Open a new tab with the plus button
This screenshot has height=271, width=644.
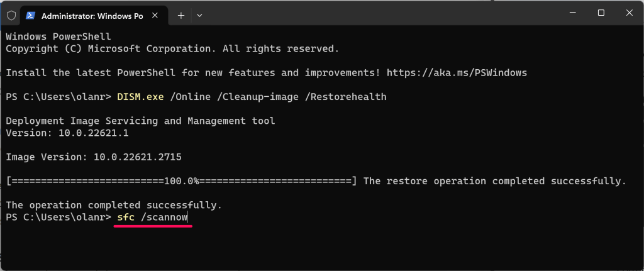click(x=181, y=15)
